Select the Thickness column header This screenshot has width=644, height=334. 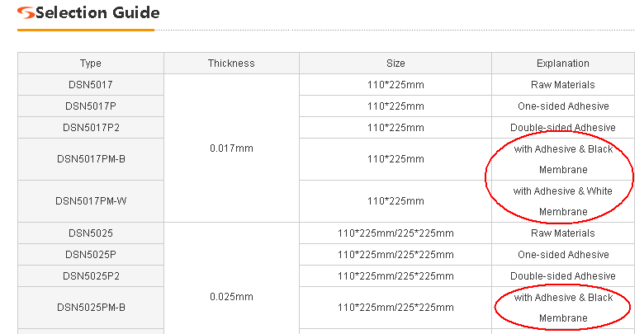pos(231,64)
